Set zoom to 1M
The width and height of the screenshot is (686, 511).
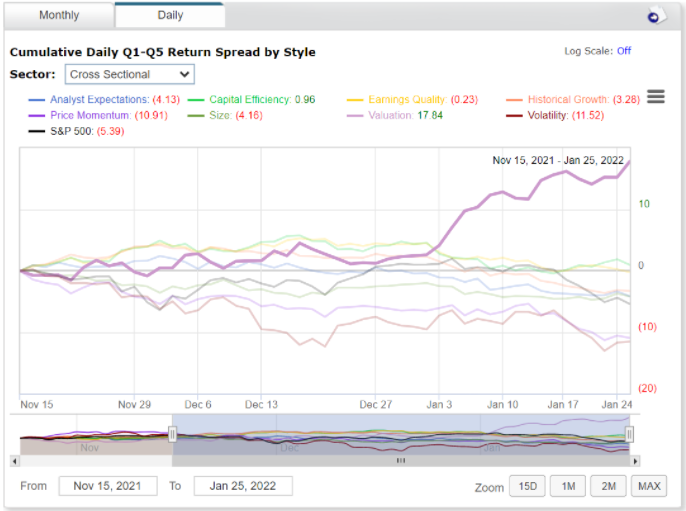[x=566, y=486]
